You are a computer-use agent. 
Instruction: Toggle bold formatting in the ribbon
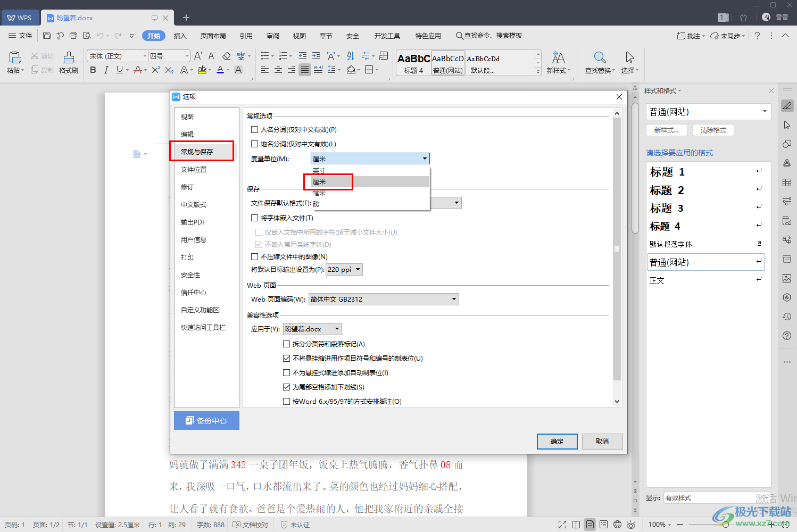[x=93, y=70]
